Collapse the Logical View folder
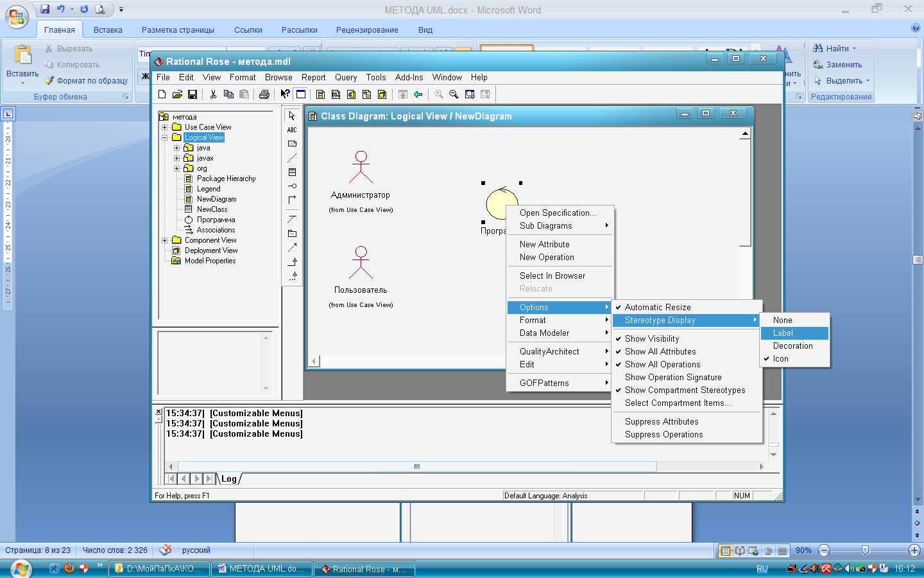This screenshot has height=578, width=924. click(x=165, y=137)
